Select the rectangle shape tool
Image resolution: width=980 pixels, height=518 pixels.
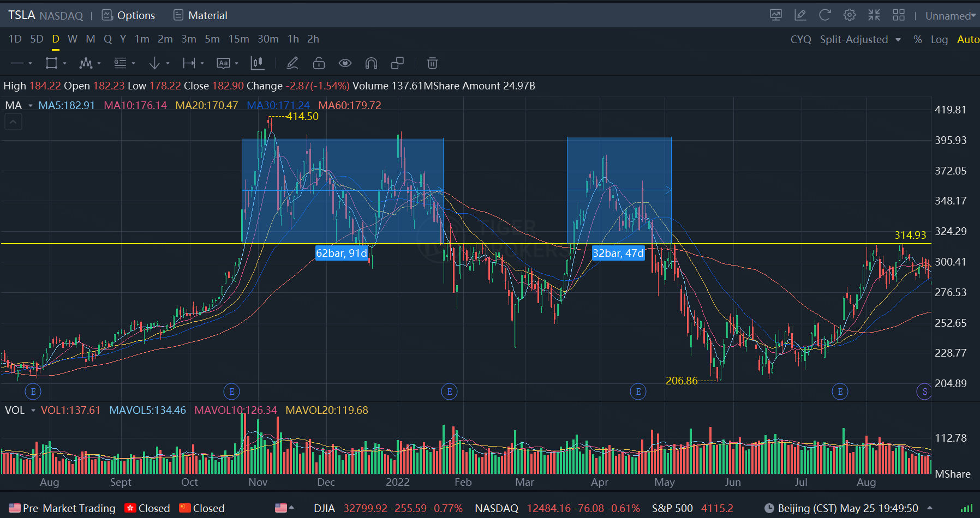pos(51,63)
